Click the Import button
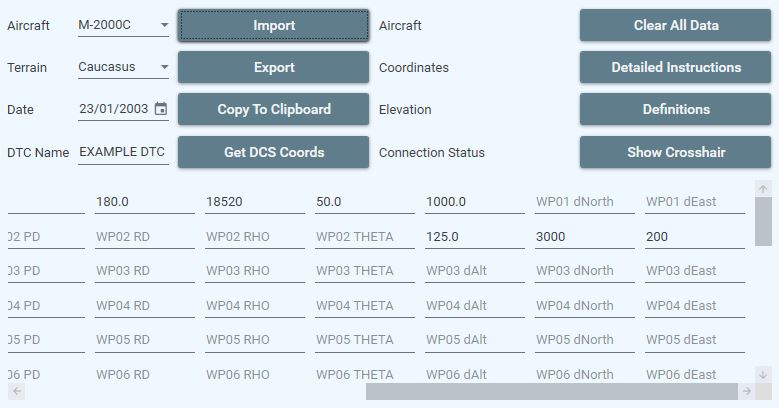Image resolution: width=779 pixels, height=408 pixels. [273, 25]
